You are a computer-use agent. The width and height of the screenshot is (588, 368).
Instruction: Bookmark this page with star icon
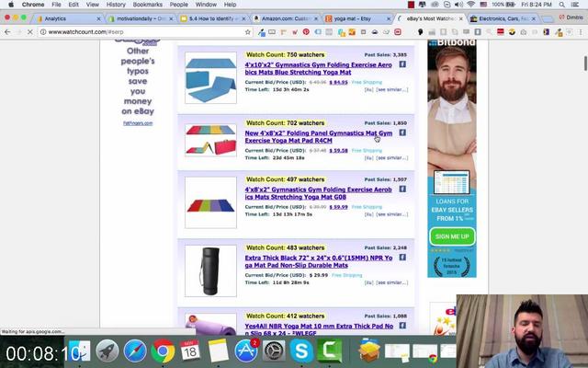pyautogui.click(x=247, y=32)
